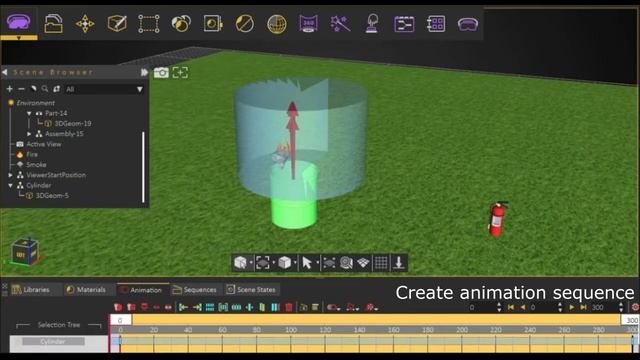
Task: Click the arrow pointer select tool in viewport bar
Action: click(307, 263)
